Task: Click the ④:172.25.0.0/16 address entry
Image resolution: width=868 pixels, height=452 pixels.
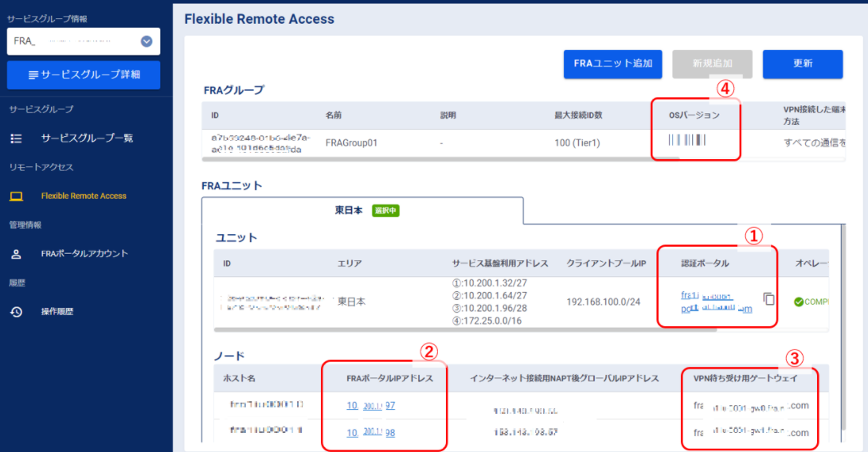Action: 487,321
